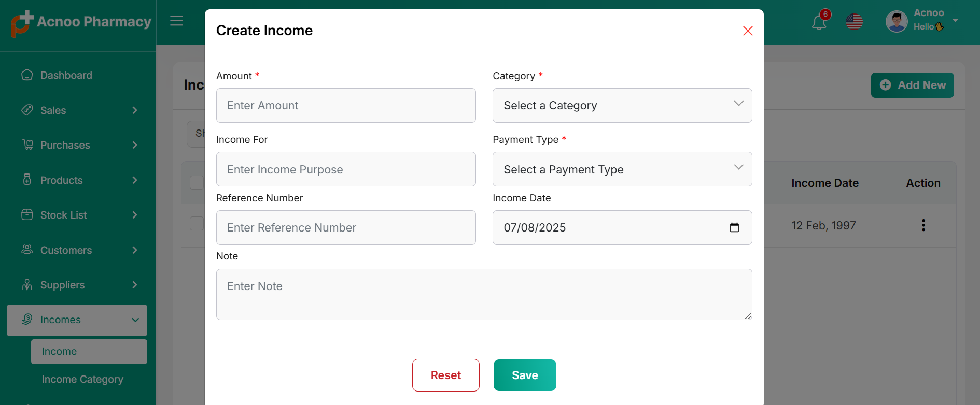Screen dimensions: 980x405
Task: Click the Note textarea resize handle
Action: point(748,316)
